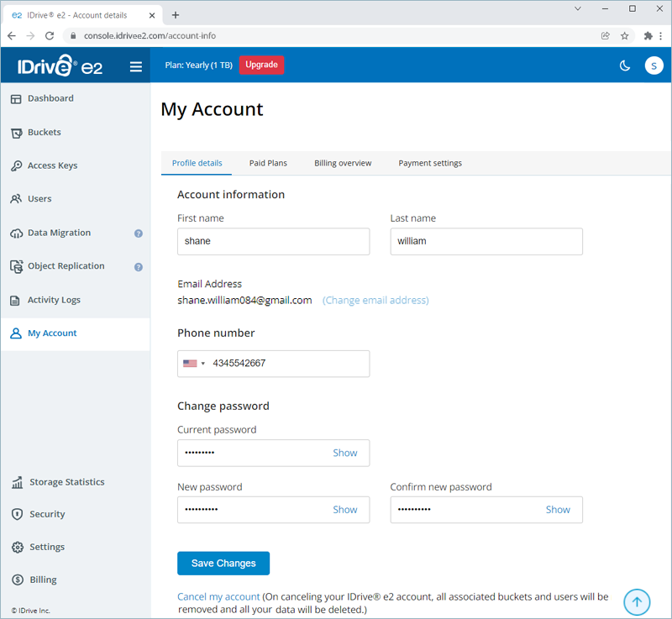Screen dimensions: 672x619
Task: Click the 'Plan: Yearly (1 TB)' text
Action: 199,66
